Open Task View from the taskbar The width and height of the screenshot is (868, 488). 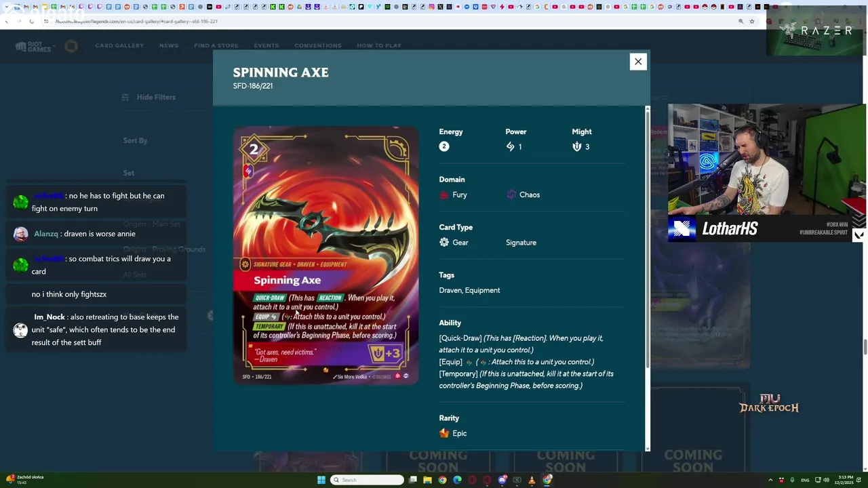point(412,480)
